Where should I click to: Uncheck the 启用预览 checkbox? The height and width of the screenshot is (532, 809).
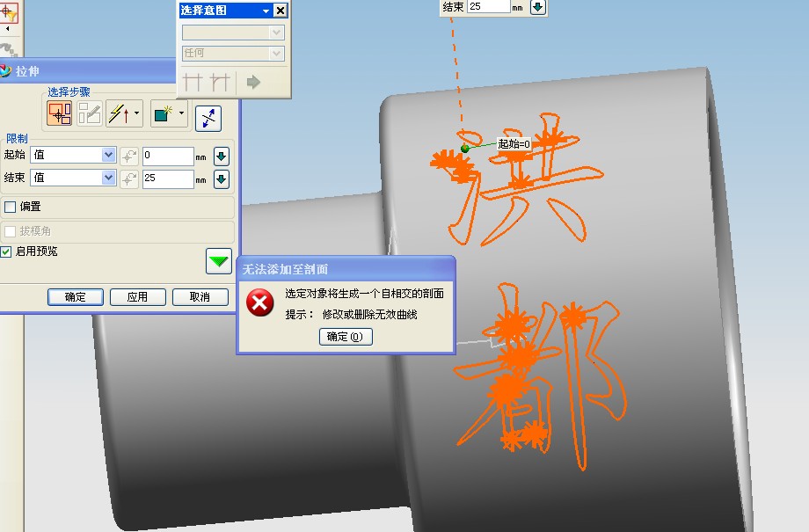pos(5,251)
